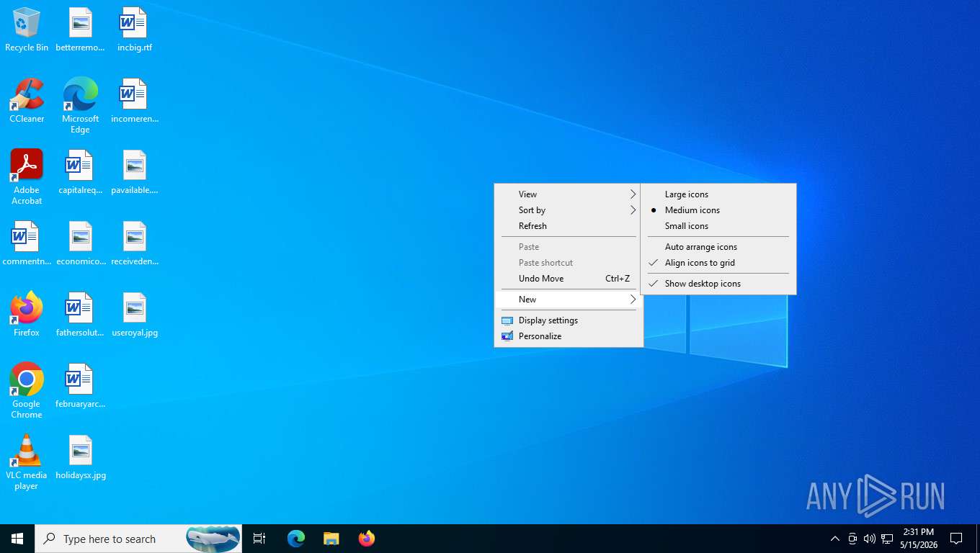Select the Firefox desktop shortcut icon
The width and height of the screenshot is (980, 553).
click(x=27, y=315)
